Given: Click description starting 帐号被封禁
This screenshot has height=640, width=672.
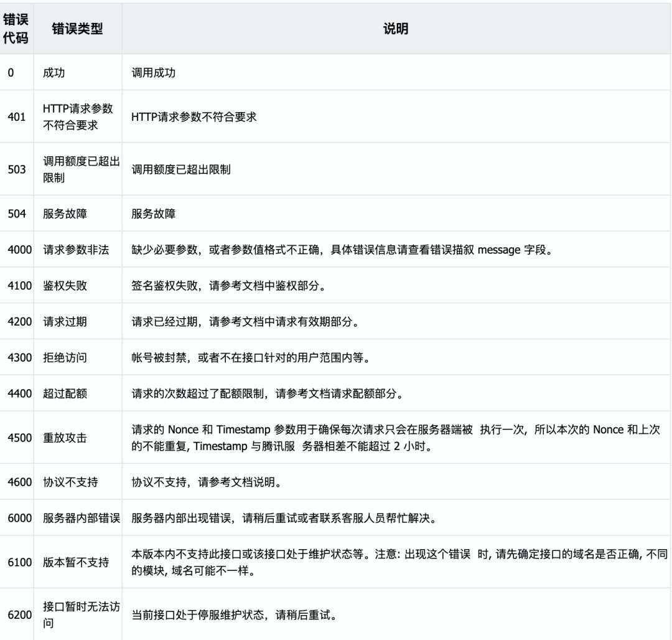Looking at the screenshot, I should coord(251,357).
